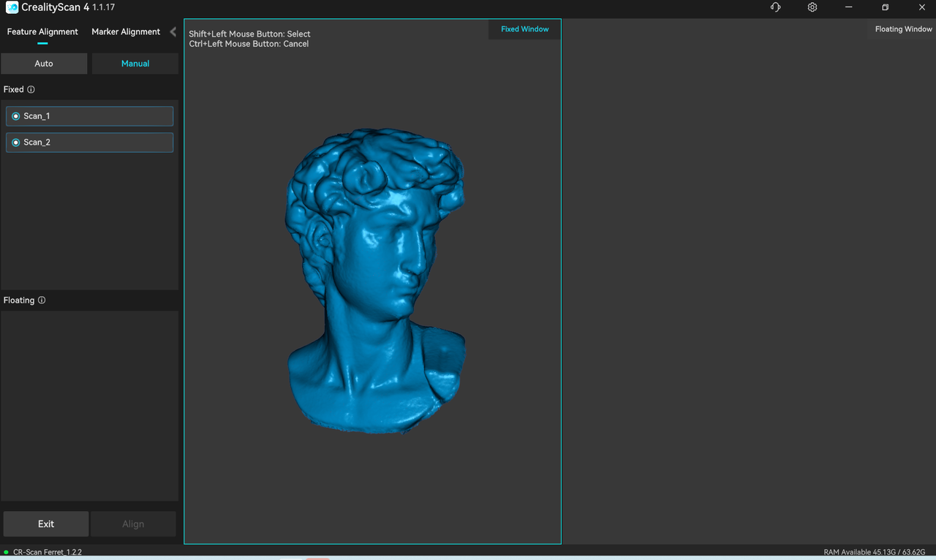Click the Fixed Window label
This screenshot has height=560, width=936.
click(x=524, y=29)
